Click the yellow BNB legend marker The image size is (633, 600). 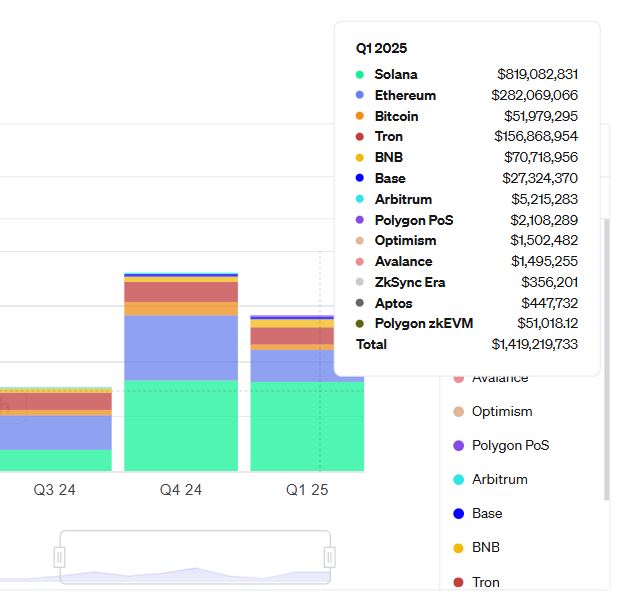pyautogui.click(x=458, y=548)
